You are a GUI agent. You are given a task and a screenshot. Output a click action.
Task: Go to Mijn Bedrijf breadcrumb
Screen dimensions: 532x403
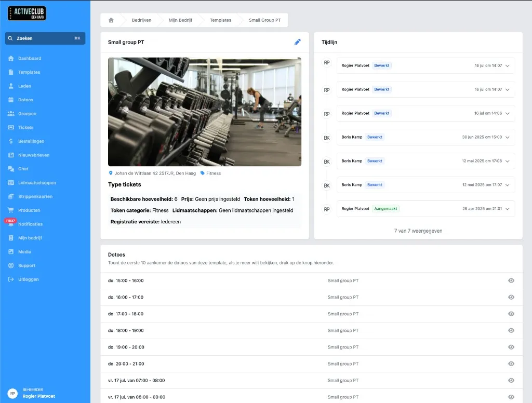point(180,20)
